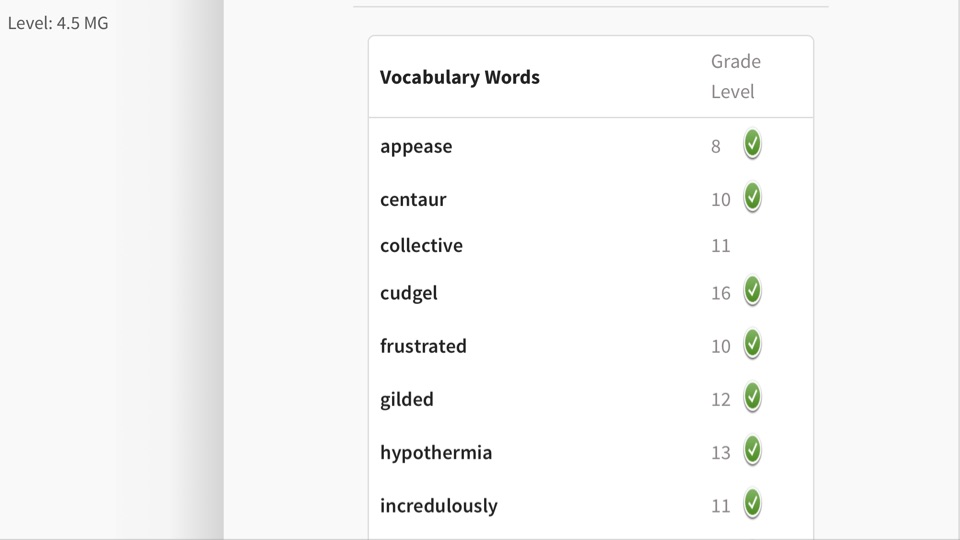
Task: Click the green checkmark beside frustrated
Action: point(752,344)
